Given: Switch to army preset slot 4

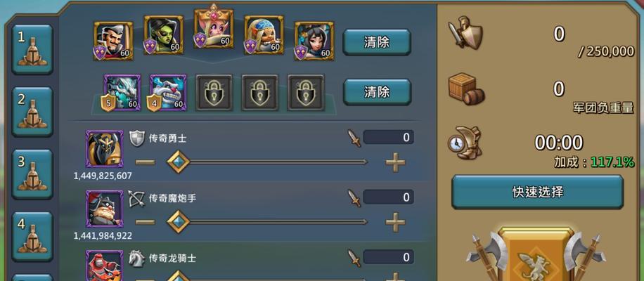Looking at the screenshot, I should (32, 236).
